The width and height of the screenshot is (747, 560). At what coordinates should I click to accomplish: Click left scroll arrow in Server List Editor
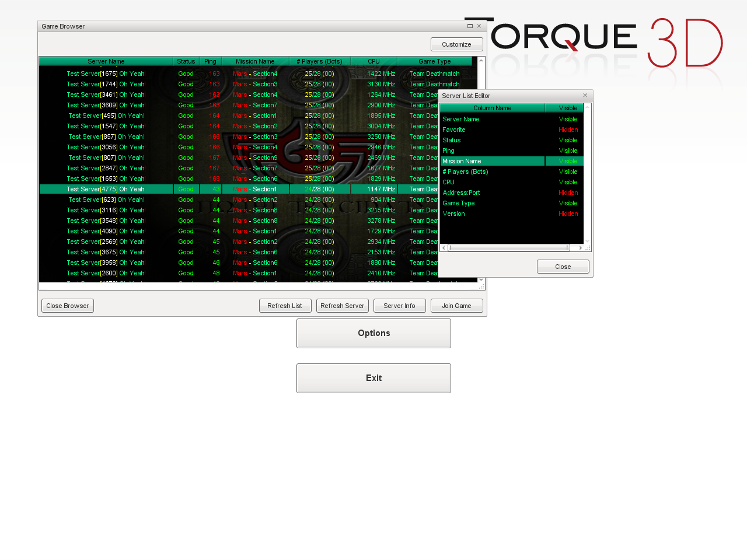(444, 248)
